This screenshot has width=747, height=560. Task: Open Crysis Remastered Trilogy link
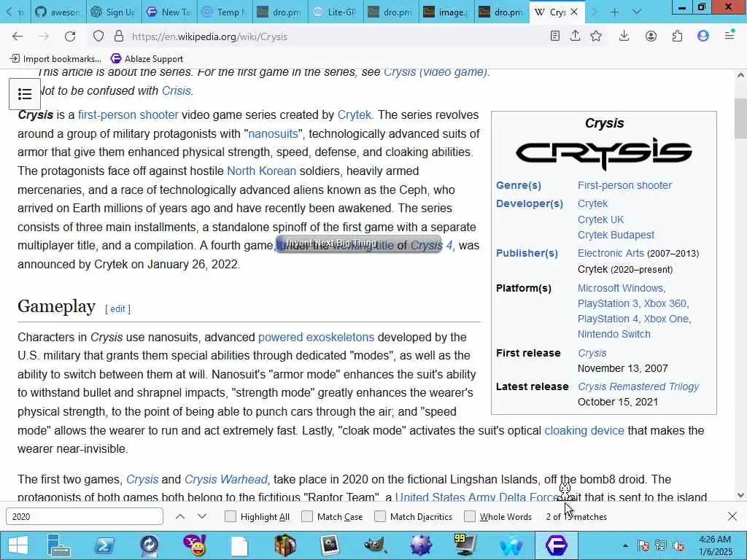tap(638, 386)
